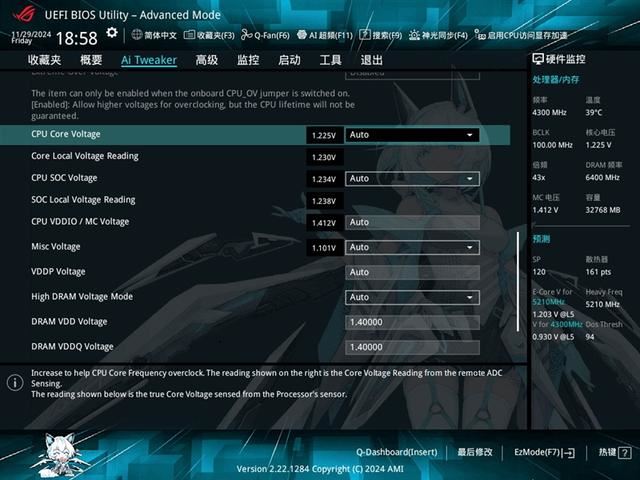Open the settings gear next to the clock
The image size is (640, 480).
[111, 33]
